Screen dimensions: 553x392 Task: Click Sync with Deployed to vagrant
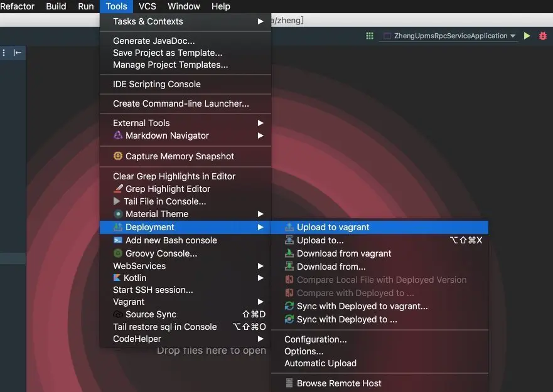pyautogui.click(x=362, y=306)
